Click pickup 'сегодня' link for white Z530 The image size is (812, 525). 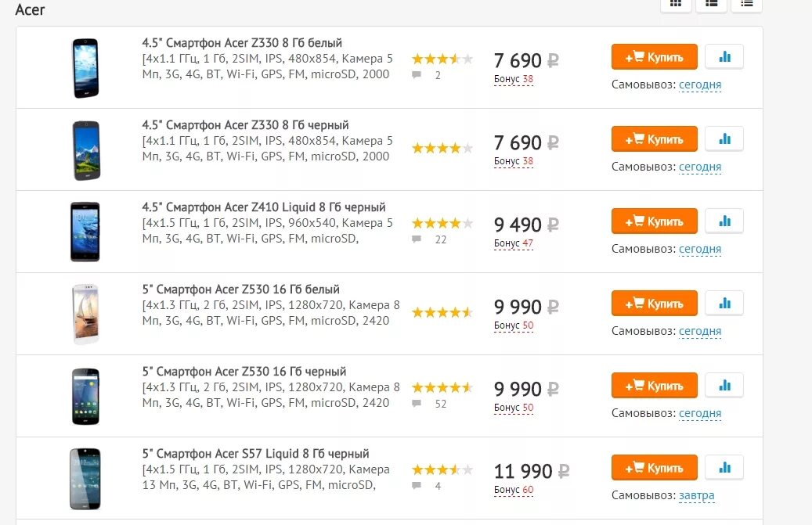click(700, 331)
